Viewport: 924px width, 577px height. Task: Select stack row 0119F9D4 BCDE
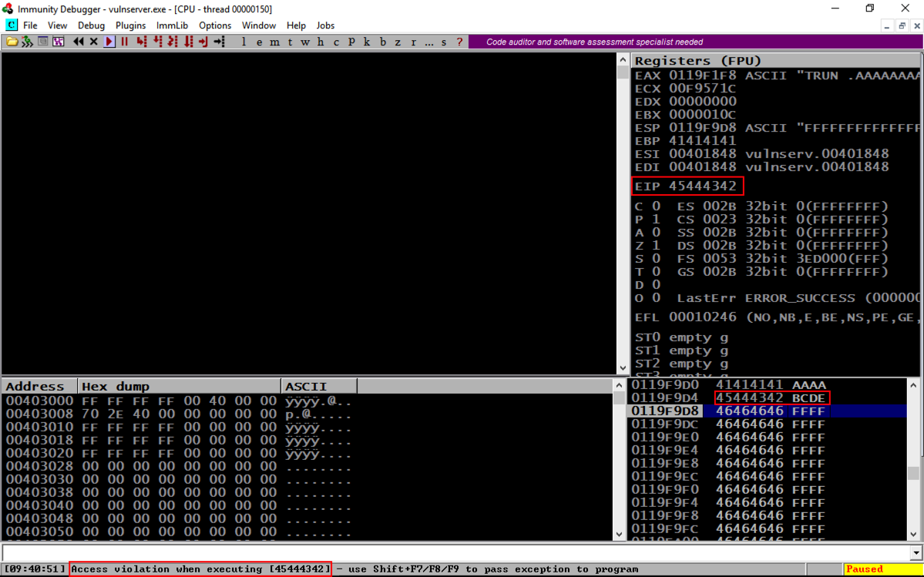768,398
